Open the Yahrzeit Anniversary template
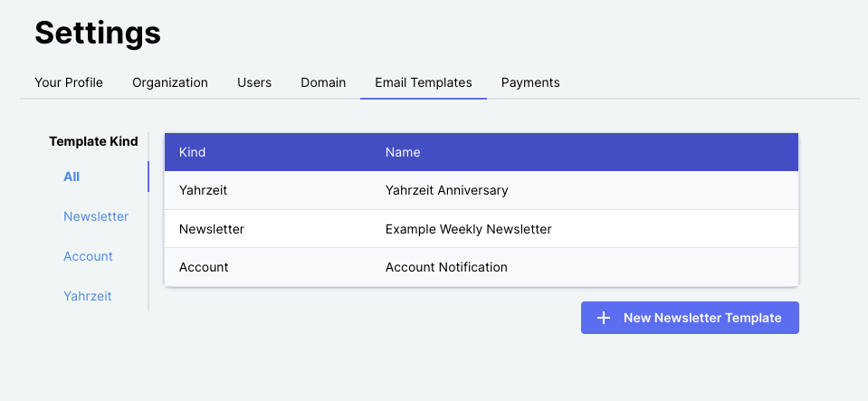868x401 pixels. click(446, 190)
